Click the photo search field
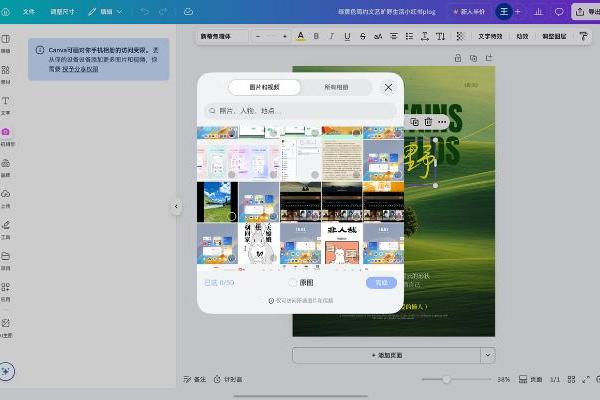600x400 pixels. (300, 111)
